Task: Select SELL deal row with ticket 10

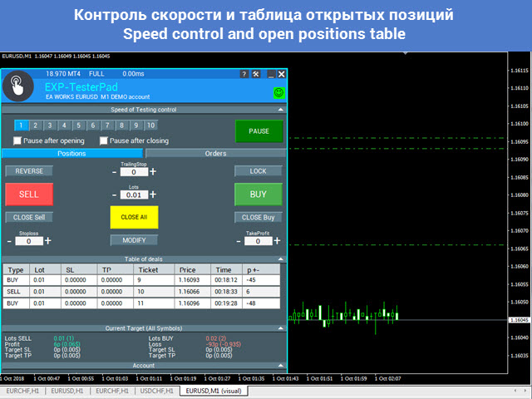Action: coord(142,292)
